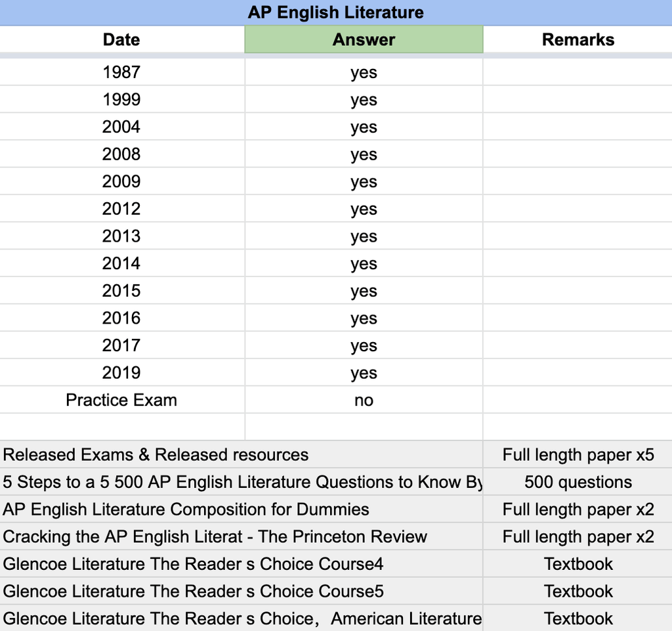Select the yes answer for 2008
Image resolution: width=672 pixels, height=631 pixels.
click(x=364, y=154)
